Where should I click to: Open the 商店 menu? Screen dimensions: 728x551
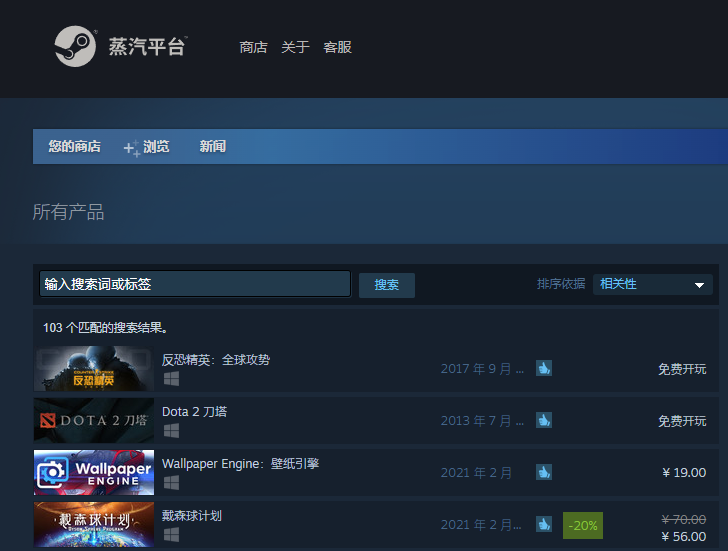[254, 47]
